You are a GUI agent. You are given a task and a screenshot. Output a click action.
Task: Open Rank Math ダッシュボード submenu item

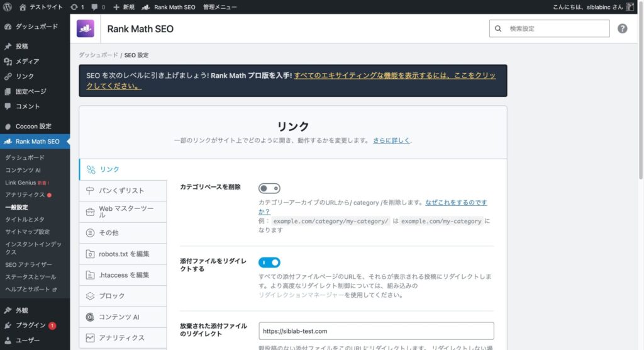point(25,157)
